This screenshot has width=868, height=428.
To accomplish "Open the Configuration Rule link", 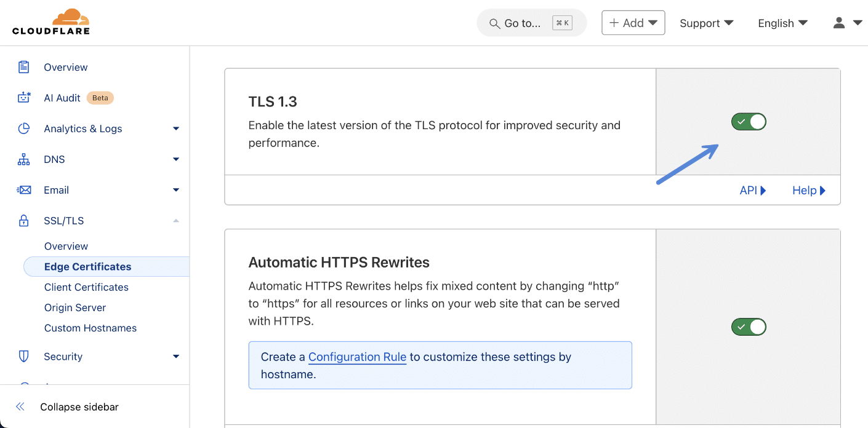I will tap(357, 357).
